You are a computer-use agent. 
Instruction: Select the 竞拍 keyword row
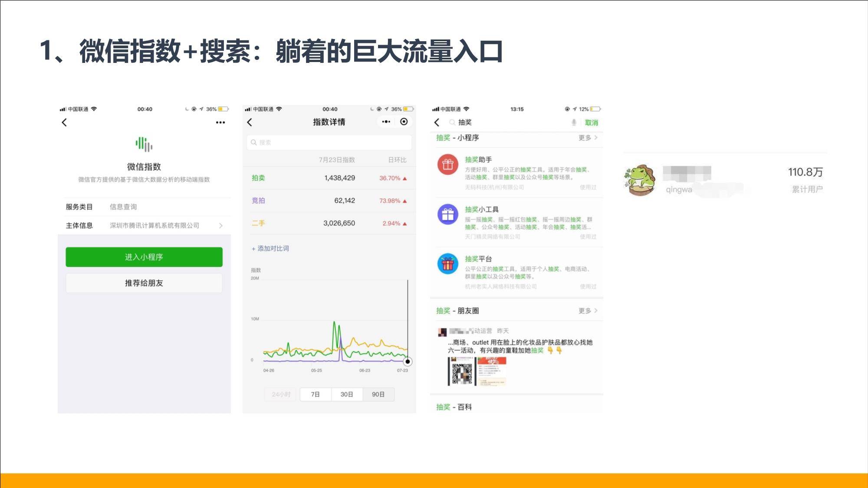click(x=329, y=200)
